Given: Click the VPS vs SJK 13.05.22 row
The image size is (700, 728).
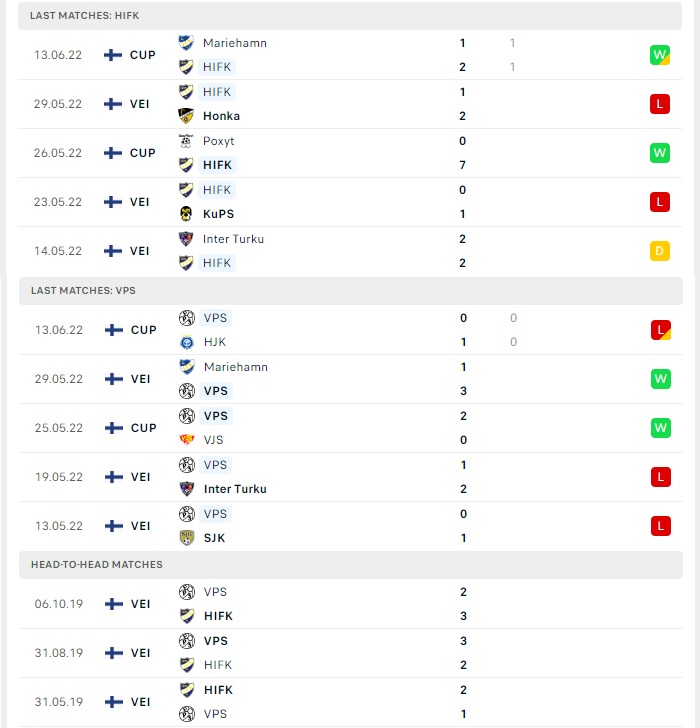Looking at the screenshot, I should point(351,526).
